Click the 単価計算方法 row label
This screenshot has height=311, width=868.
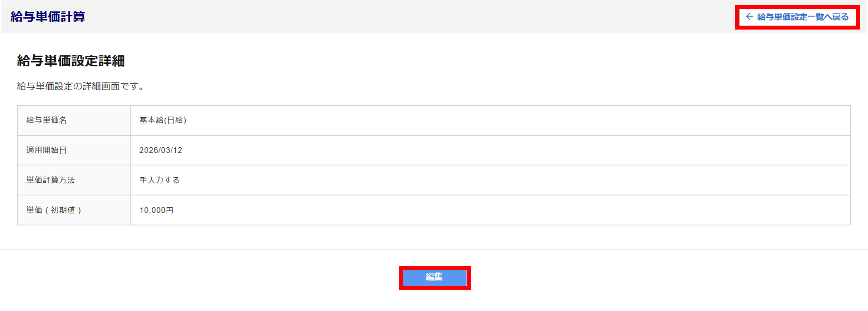pos(51,180)
